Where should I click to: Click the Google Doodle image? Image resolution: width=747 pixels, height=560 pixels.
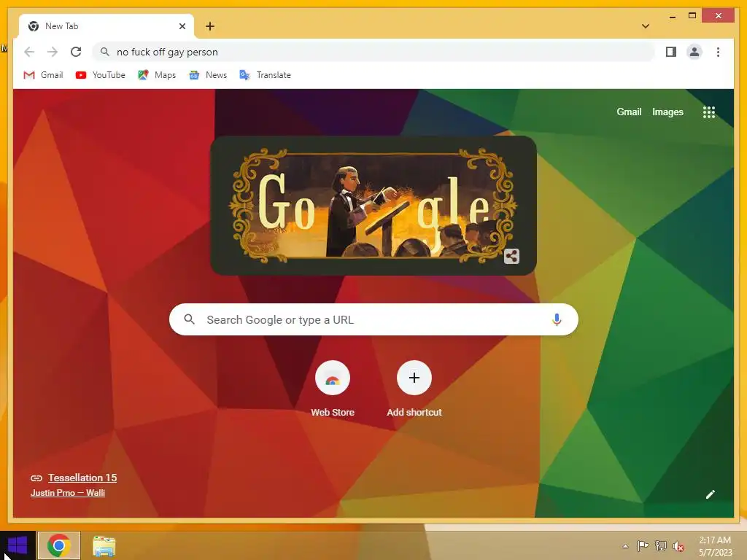point(373,205)
